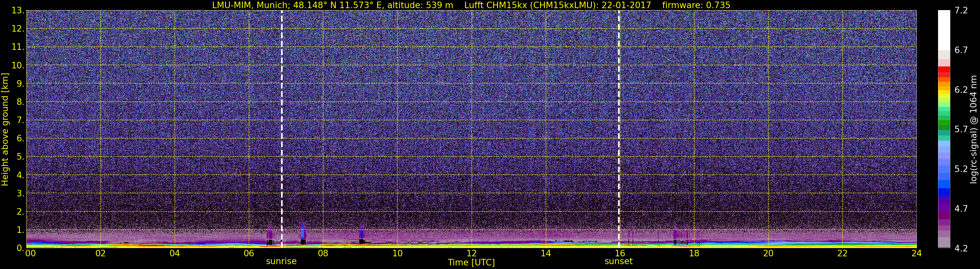Click the purple band of the colorbar
Screen dimensions: 980x269
(x=944, y=208)
